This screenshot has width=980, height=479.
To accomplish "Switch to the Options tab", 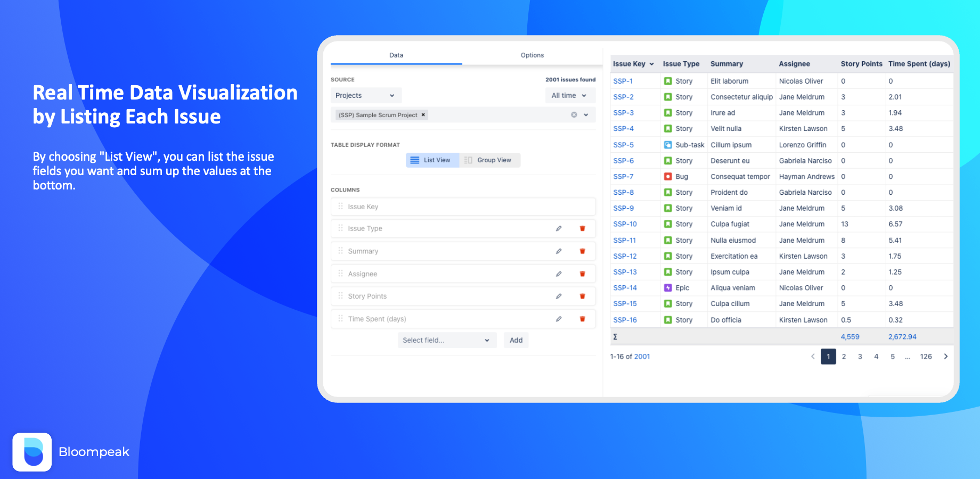I will click(532, 55).
